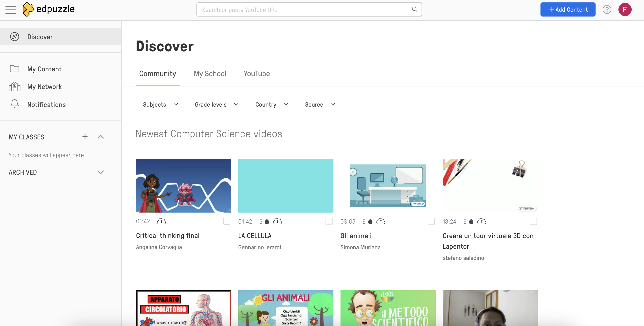This screenshot has height=326, width=644.
Task: Click the edpuzzle logo
Action: point(48,9)
